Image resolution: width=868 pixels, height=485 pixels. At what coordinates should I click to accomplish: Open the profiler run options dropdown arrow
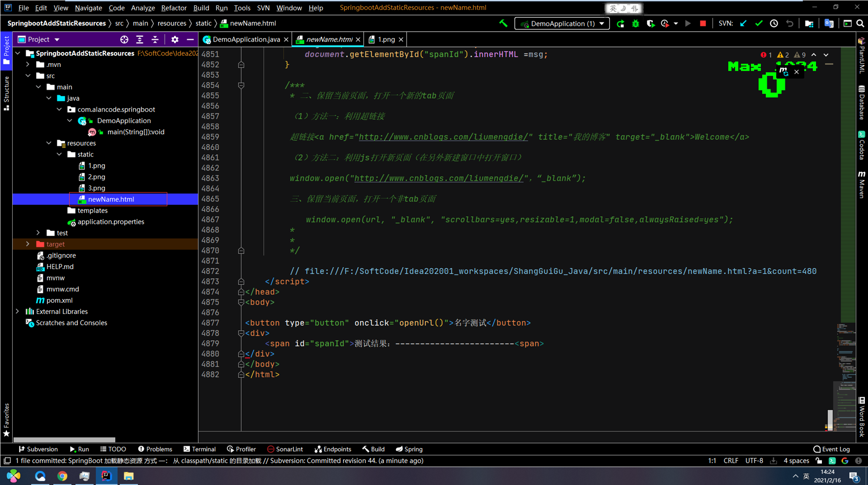tap(676, 24)
